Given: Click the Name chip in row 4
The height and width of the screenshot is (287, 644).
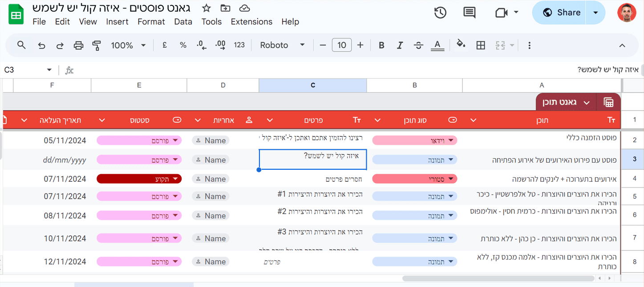Looking at the screenshot, I should point(211,179).
